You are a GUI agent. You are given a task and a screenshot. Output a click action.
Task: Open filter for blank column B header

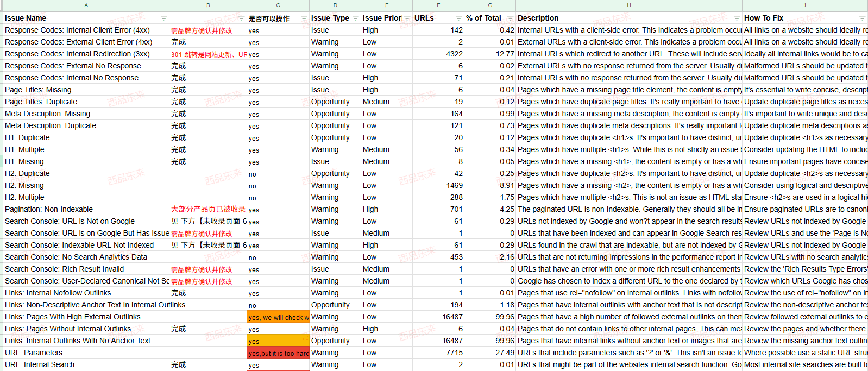(241, 18)
